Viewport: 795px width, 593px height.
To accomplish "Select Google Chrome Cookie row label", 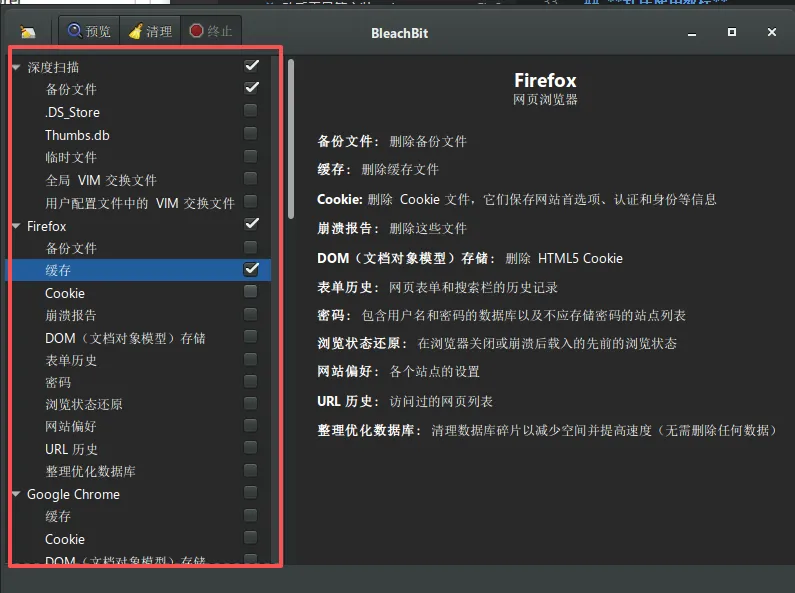I will coord(65,539).
